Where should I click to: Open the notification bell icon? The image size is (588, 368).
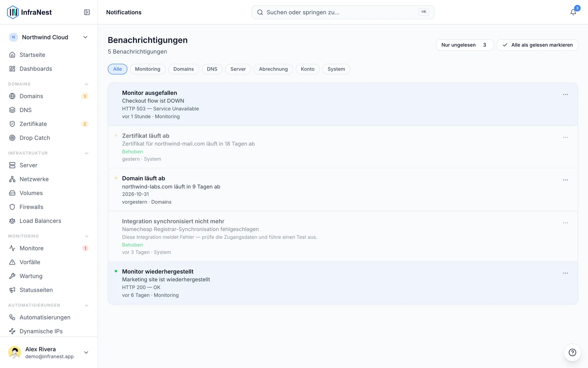(573, 12)
